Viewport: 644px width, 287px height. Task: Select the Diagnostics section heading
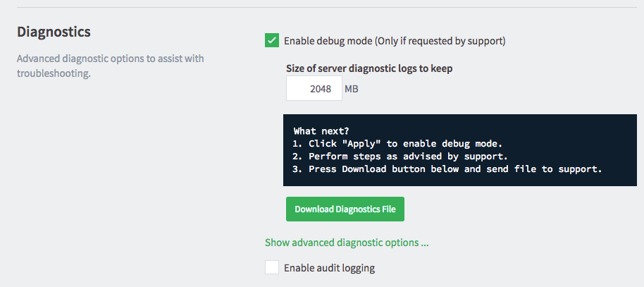pyautogui.click(x=54, y=32)
